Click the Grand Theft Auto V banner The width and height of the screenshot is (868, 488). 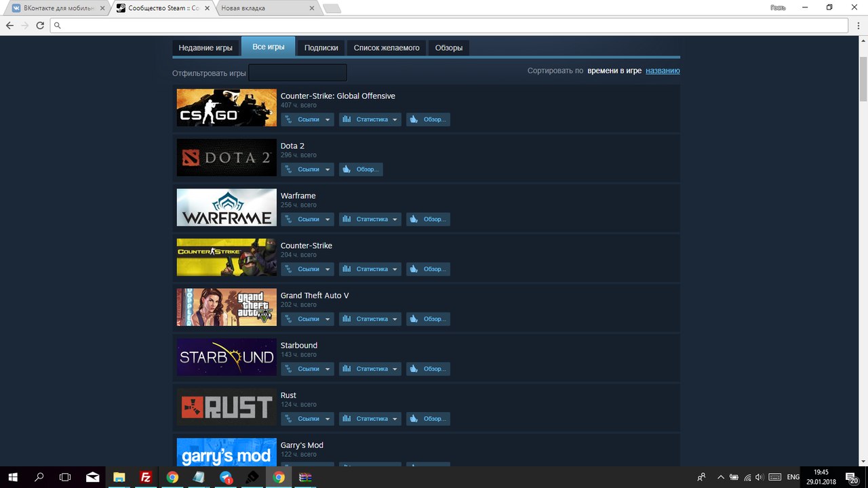coord(226,307)
